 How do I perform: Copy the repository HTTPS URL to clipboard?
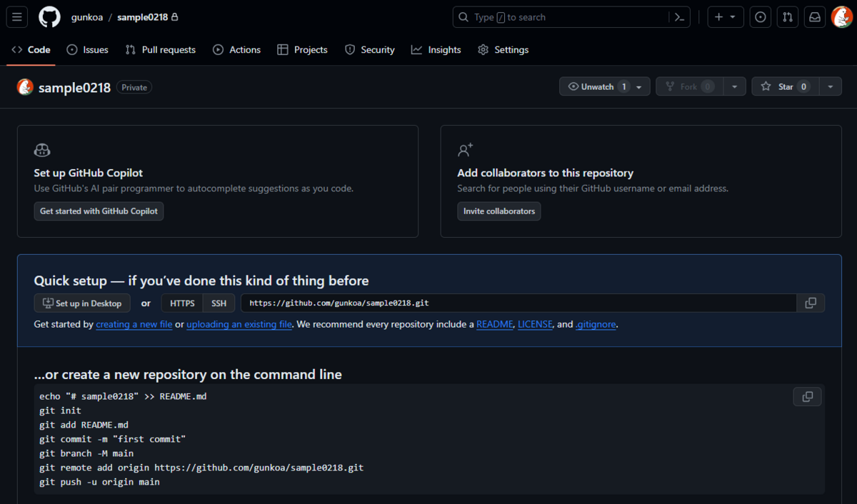811,303
